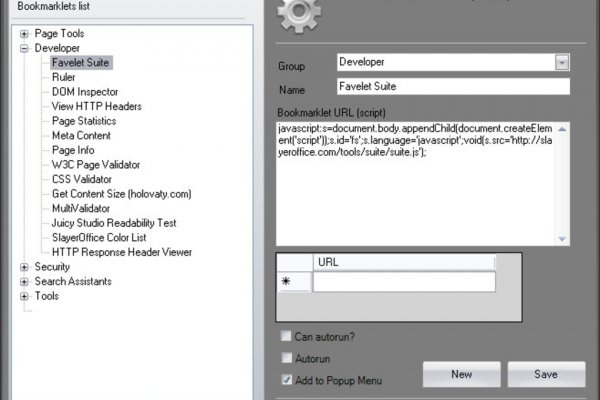Collapse the Developer tree group
The width and height of the screenshot is (600, 400).
point(24,48)
